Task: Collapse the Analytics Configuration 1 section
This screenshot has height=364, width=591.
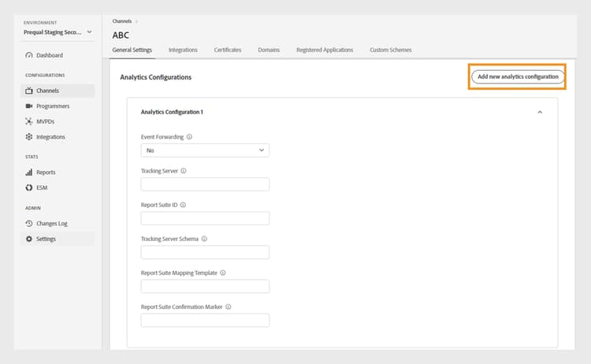Action: pyautogui.click(x=540, y=112)
